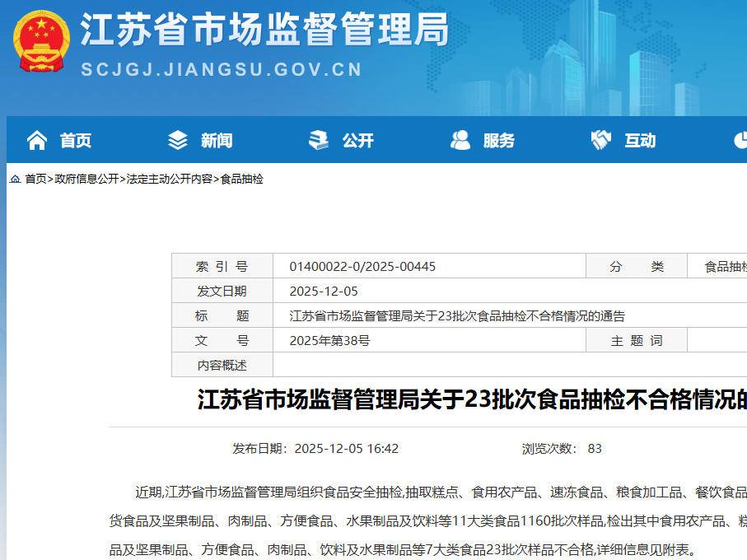Click the small home icon in breadcrumb

tap(15, 180)
